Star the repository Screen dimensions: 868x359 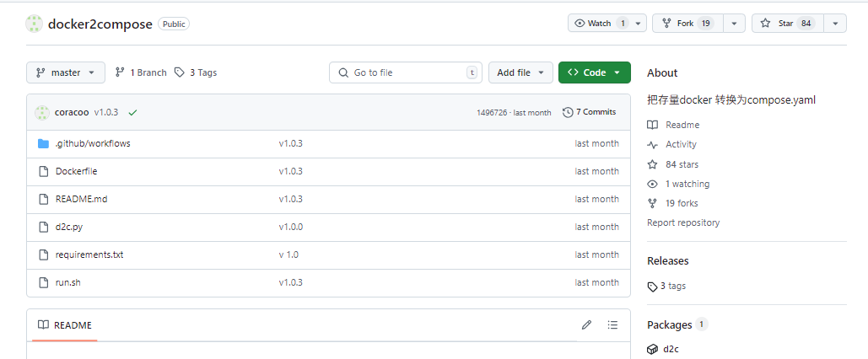click(788, 24)
